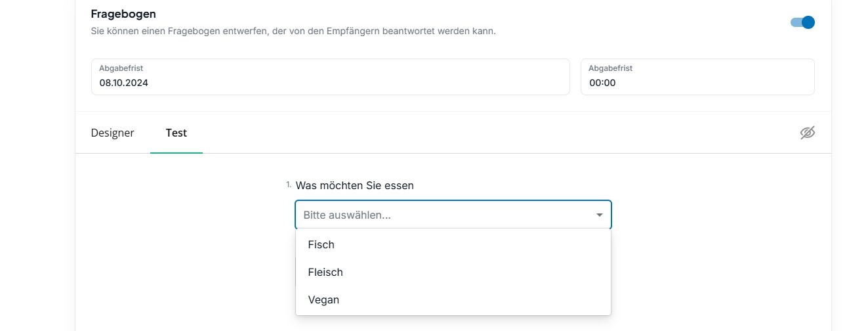Image resolution: width=868 pixels, height=331 pixels.
Task: Click the date value 08.10.2024
Action: tap(123, 83)
